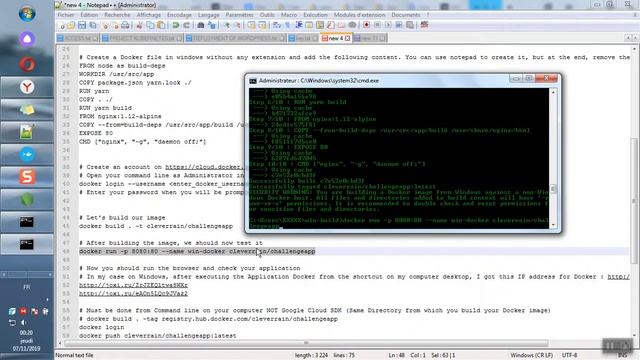
Task: Close the 'new 4' tab with its X
Action: 347,38
